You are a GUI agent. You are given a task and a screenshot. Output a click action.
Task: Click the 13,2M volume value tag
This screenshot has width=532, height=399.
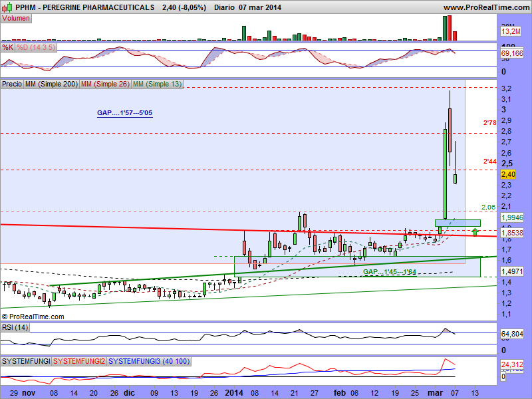point(511,31)
